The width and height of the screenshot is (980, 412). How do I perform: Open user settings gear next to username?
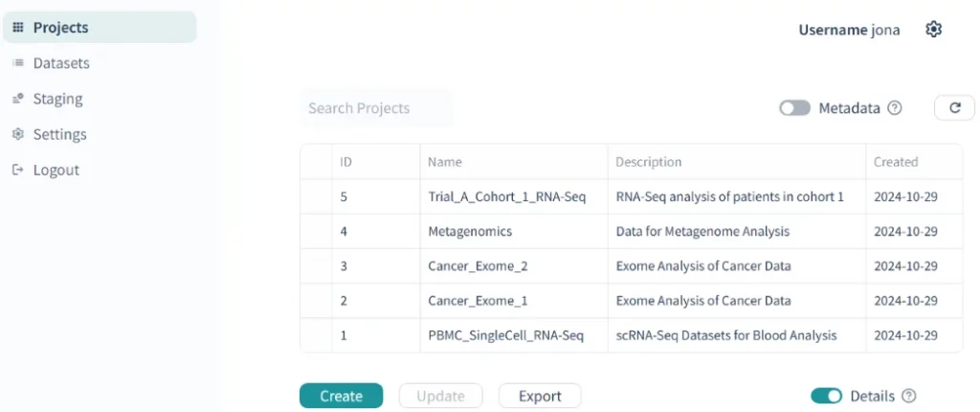click(x=934, y=30)
